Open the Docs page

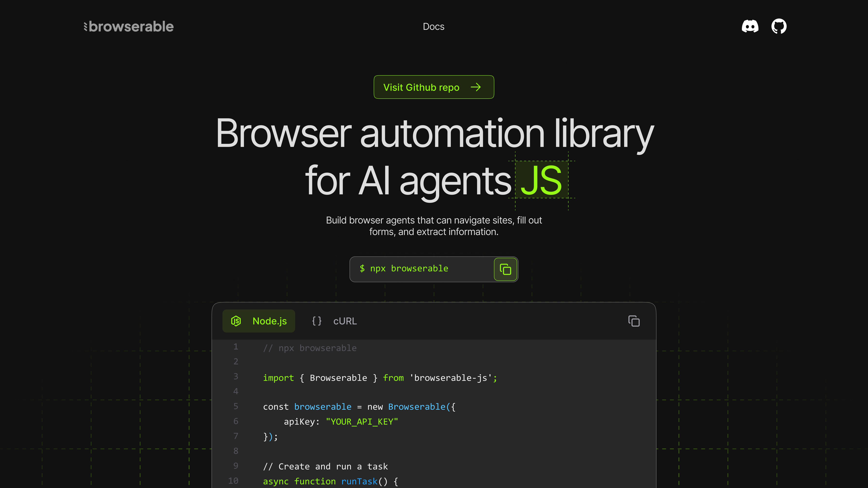pyautogui.click(x=434, y=26)
